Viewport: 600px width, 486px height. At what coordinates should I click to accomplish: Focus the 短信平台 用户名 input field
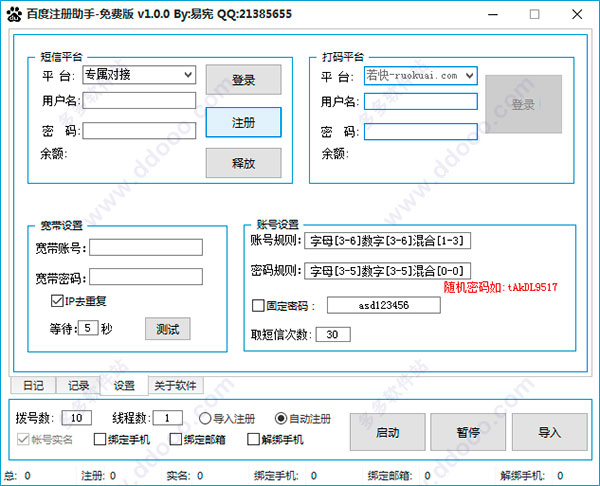[x=139, y=101]
